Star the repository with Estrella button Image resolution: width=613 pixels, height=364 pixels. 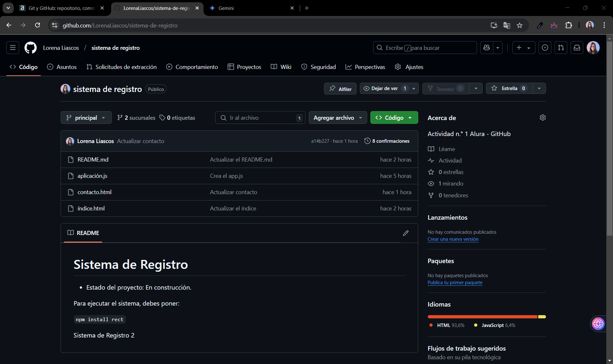[509, 88]
